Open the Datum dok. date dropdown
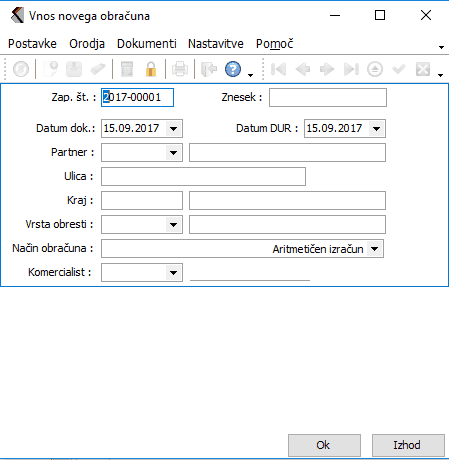Image resolution: width=449 pixels, height=460 pixels. tap(174, 129)
